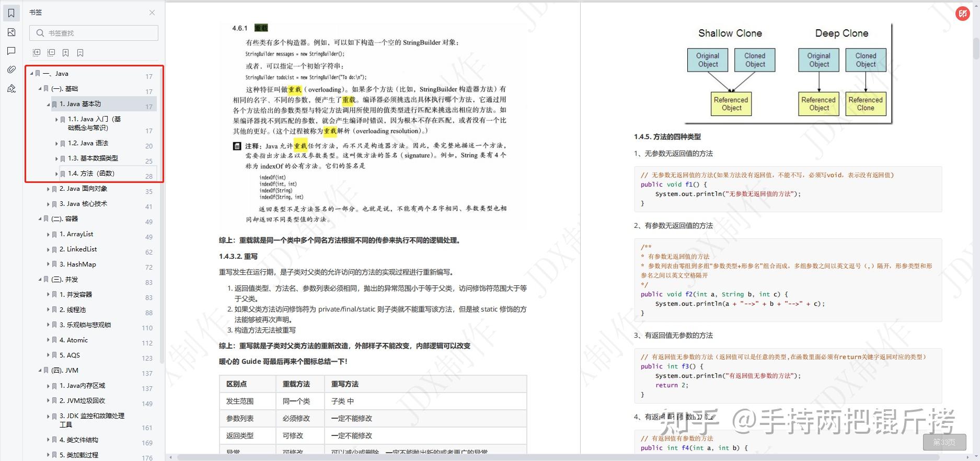
Task: Click table header 重写方法
Action: tap(345, 384)
